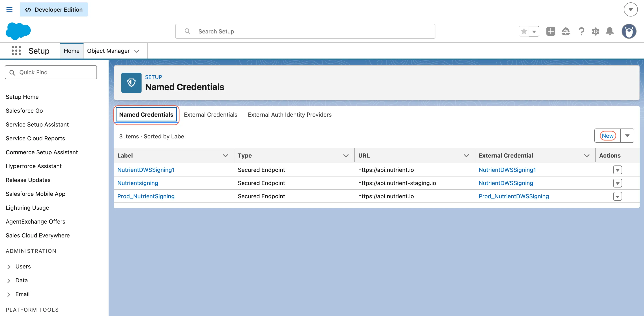
Task: Open External Auth Identity Providers tab
Action: pos(289,115)
